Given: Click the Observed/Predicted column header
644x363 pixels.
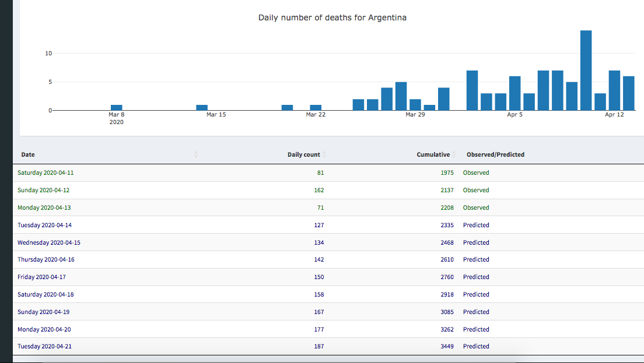Looking at the screenshot, I should coord(495,154).
